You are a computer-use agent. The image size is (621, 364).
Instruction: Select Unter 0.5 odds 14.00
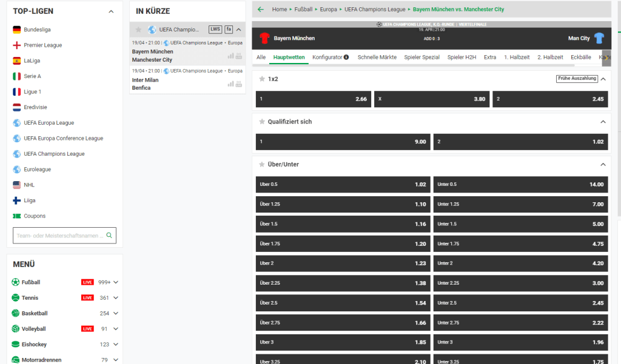pos(520,184)
